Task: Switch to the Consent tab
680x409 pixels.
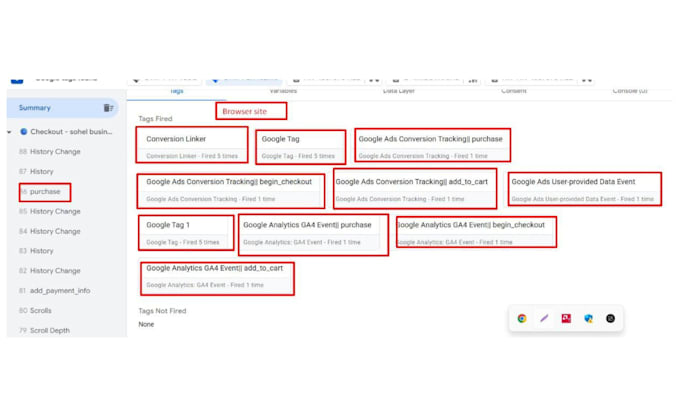Action: [x=514, y=91]
